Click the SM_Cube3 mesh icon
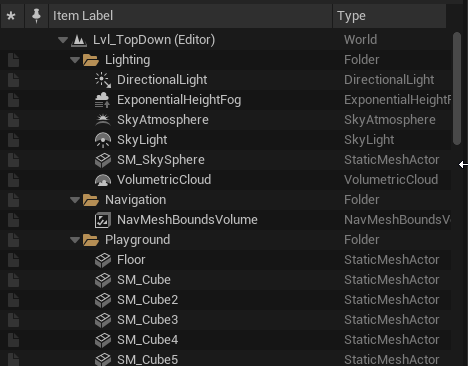The height and width of the screenshot is (366, 468). 103,320
